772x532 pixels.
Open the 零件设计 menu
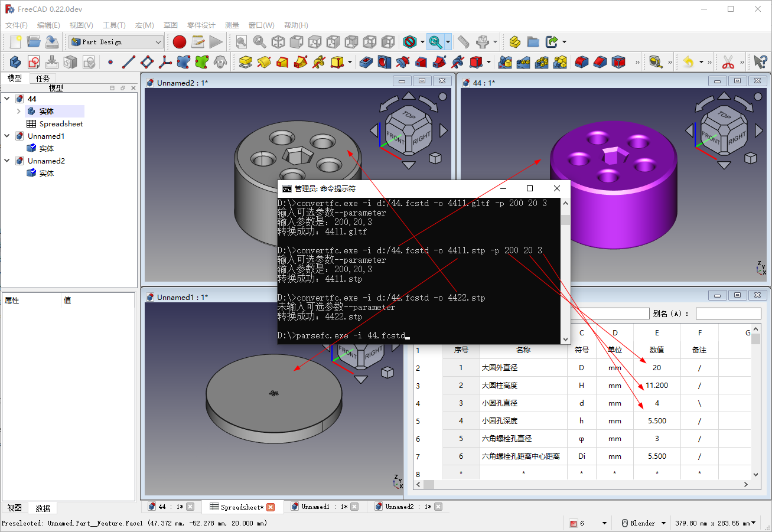coord(201,25)
